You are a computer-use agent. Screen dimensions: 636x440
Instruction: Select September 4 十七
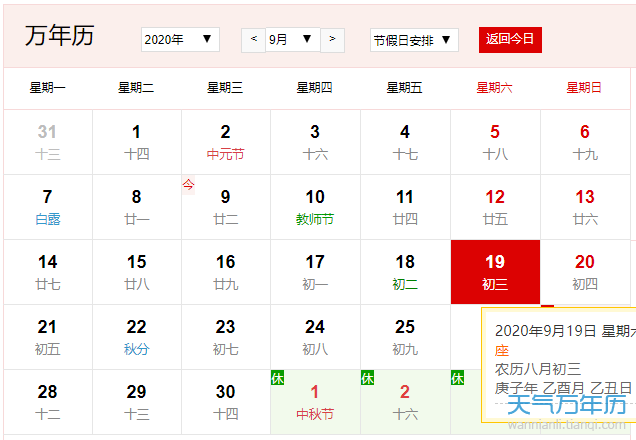click(x=405, y=142)
